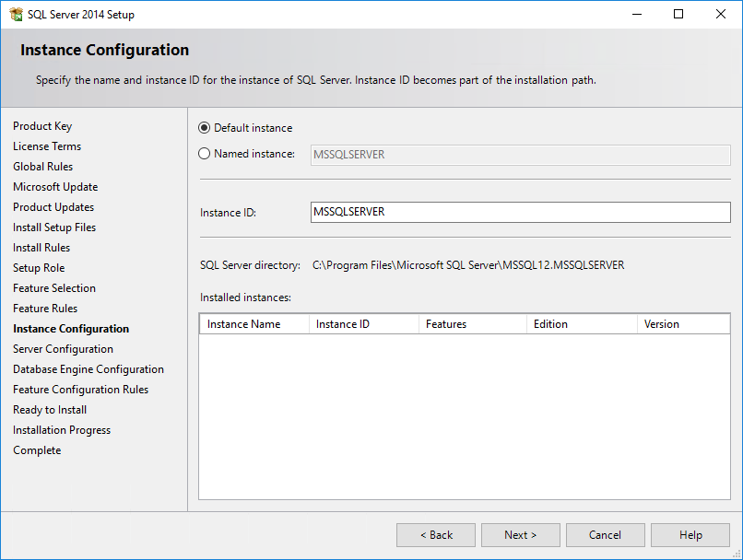
Task: Cancel the SQL Server setup
Action: tap(605, 535)
